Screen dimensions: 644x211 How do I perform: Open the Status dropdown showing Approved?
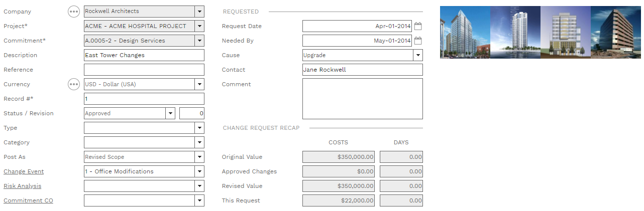(x=170, y=113)
